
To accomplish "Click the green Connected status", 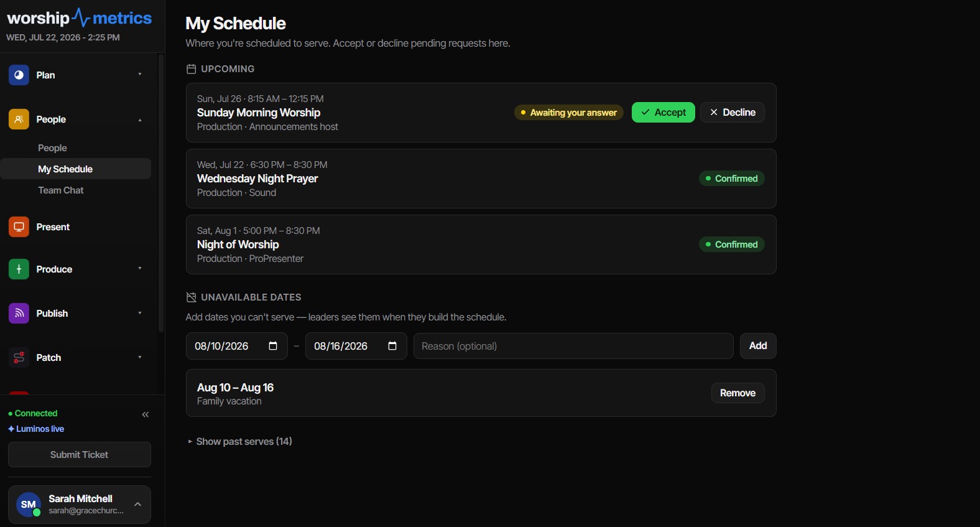I will pos(33,413).
